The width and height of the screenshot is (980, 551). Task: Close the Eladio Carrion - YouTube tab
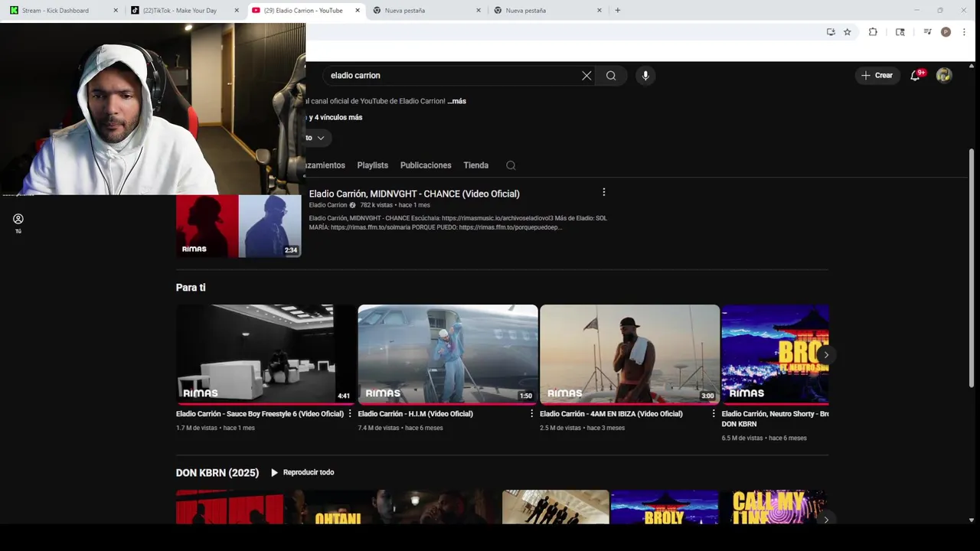tap(357, 11)
